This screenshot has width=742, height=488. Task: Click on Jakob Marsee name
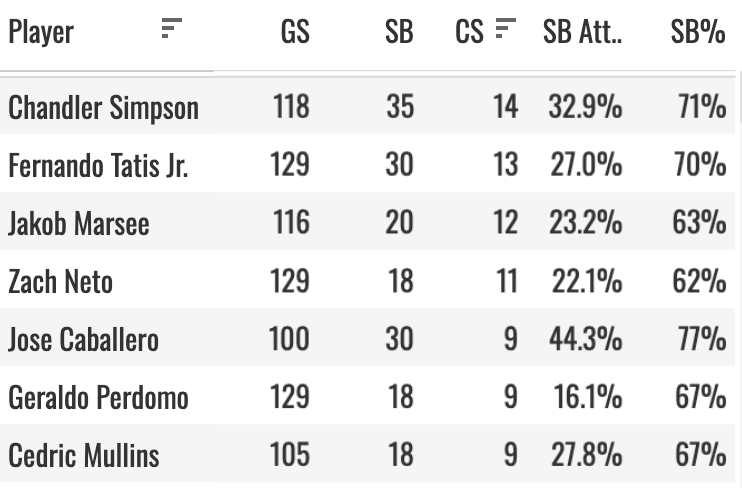(x=79, y=223)
